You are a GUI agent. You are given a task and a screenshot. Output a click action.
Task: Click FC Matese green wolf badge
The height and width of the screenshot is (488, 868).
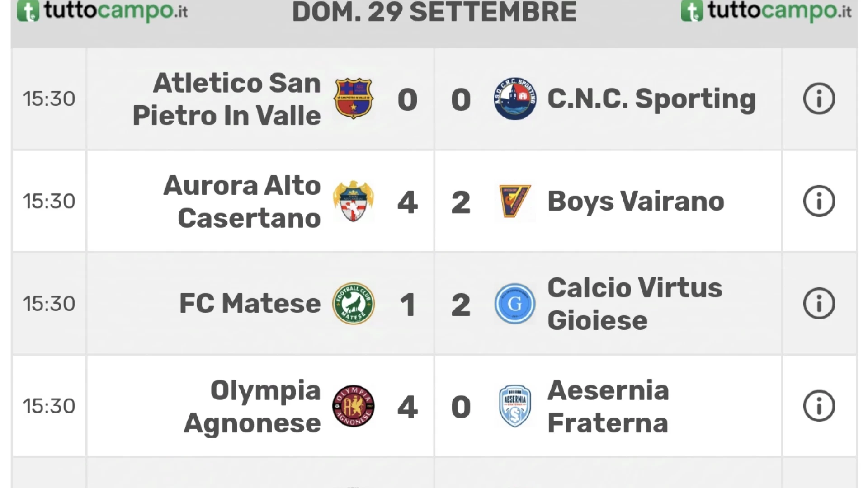point(353,304)
